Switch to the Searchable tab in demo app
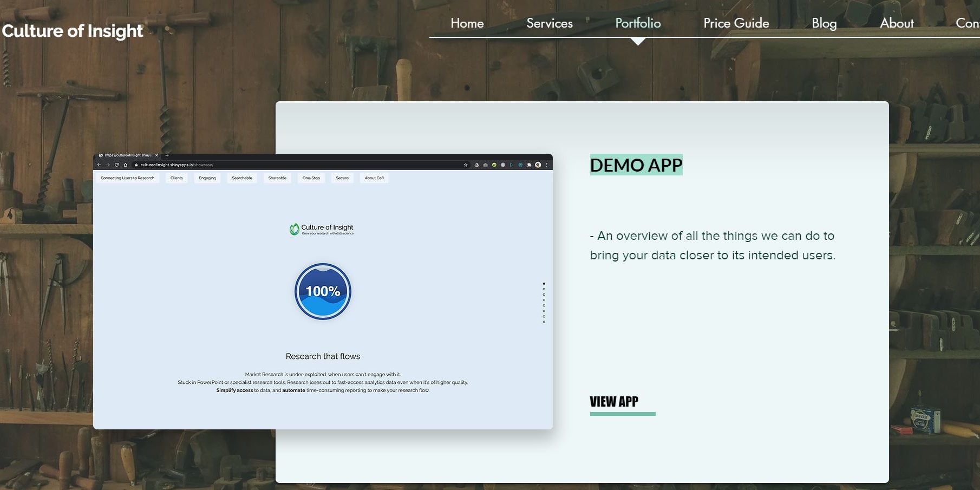This screenshot has height=490, width=980. (242, 178)
